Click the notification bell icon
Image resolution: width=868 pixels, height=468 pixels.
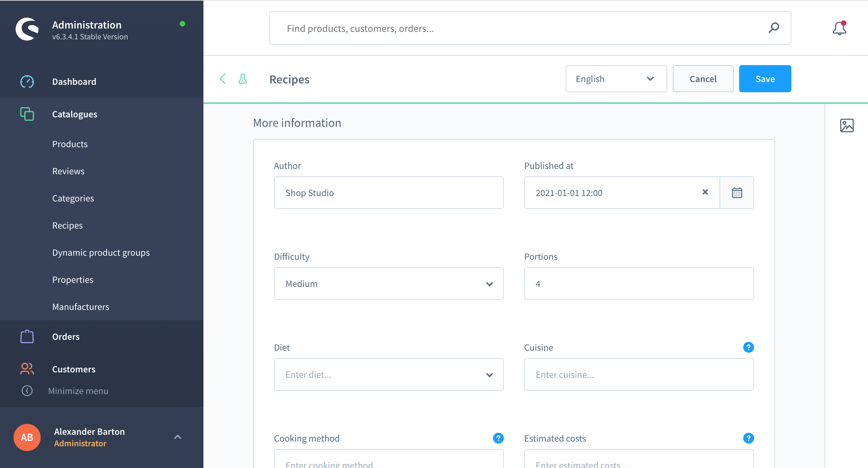(x=839, y=28)
